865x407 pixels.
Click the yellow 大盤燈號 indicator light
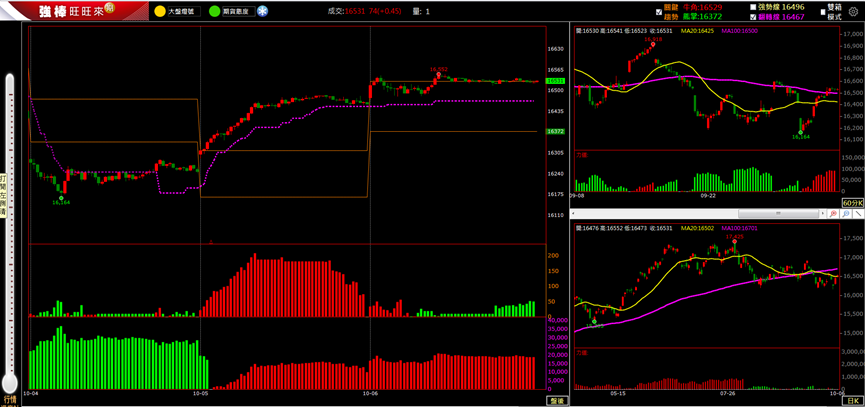click(160, 11)
